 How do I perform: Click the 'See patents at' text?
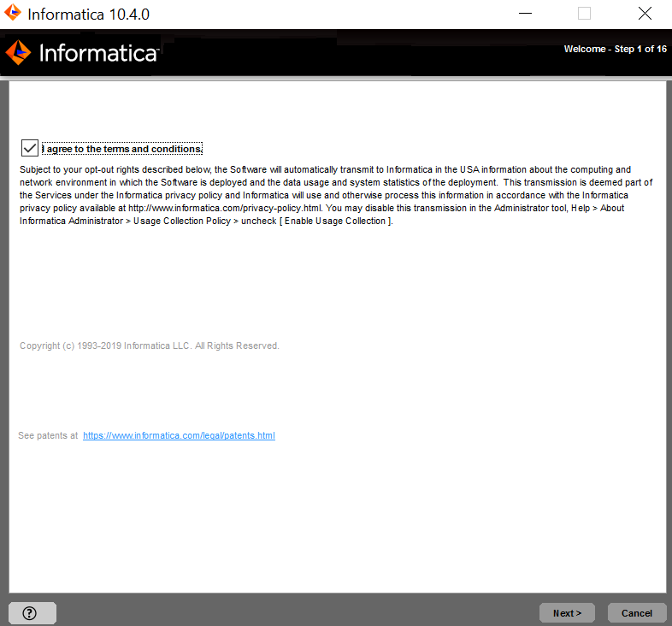pyautogui.click(x=48, y=435)
